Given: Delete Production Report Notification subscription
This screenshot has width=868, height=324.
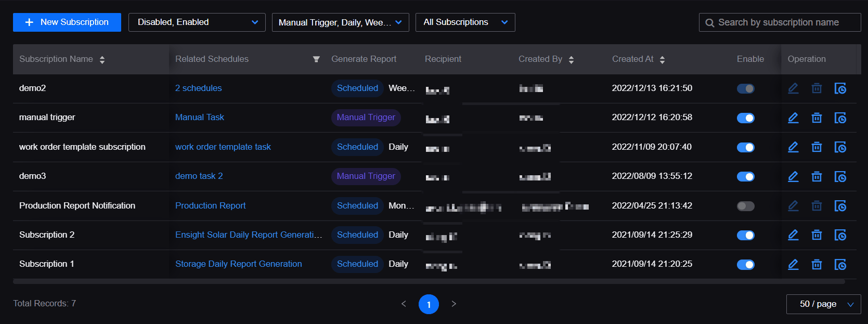Looking at the screenshot, I should click(817, 206).
